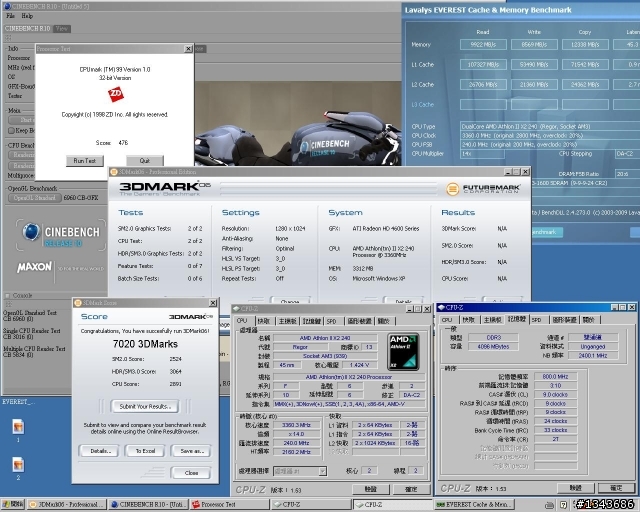The image size is (640, 512).
Task: Switch to 3DMark06 Professional taskbar item
Action: click(67, 505)
